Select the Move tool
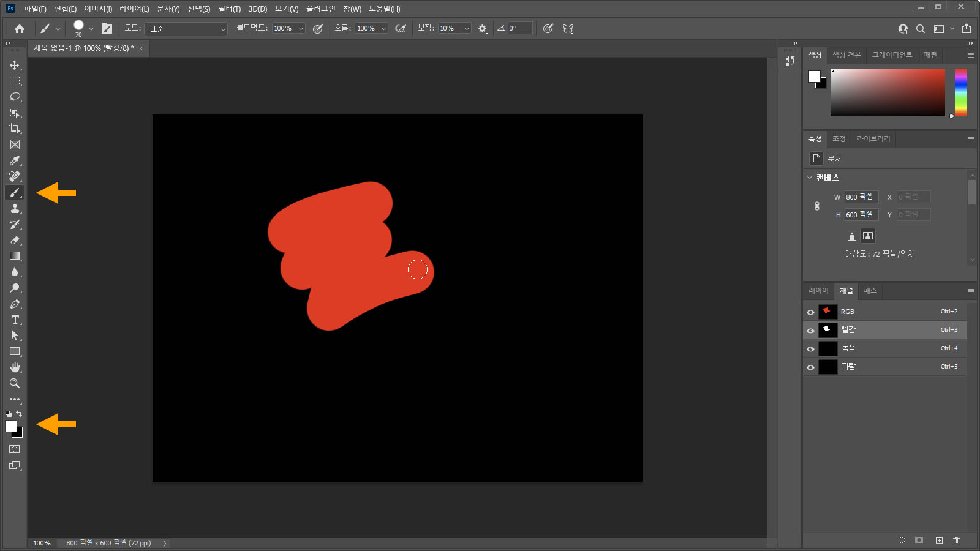Image resolution: width=980 pixels, height=551 pixels. [15, 65]
